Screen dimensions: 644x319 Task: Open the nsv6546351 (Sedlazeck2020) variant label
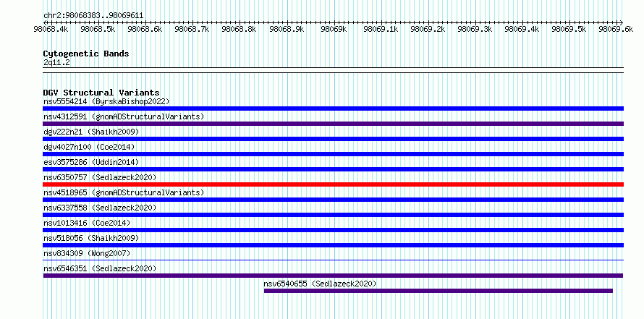(100, 268)
